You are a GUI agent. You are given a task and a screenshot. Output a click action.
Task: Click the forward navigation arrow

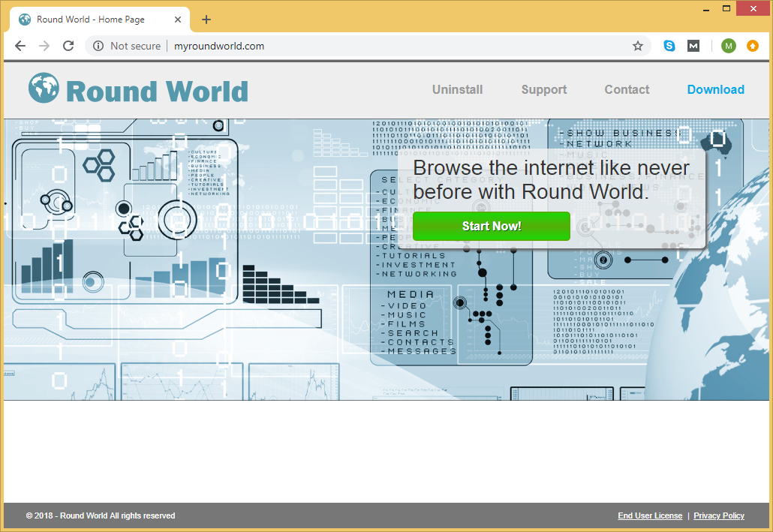click(x=44, y=46)
